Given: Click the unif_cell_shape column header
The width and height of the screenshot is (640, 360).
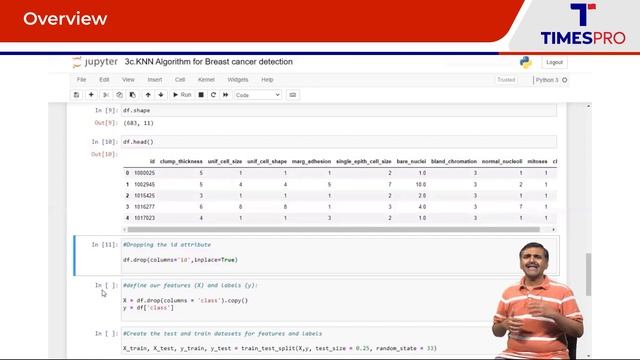Looking at the screenshot, I should click(267, 162).
